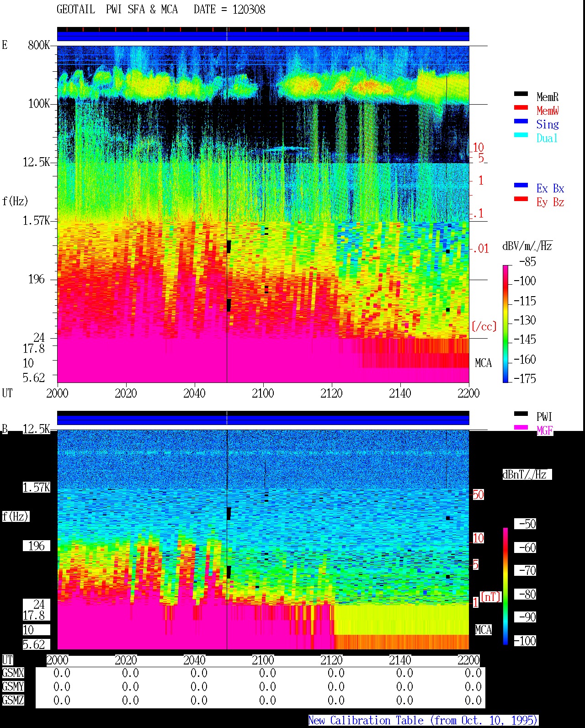Image resolution: width=585 pixels, height=728 pixels.
Task: Click the -130 color scale value
Action: (525, 320)
